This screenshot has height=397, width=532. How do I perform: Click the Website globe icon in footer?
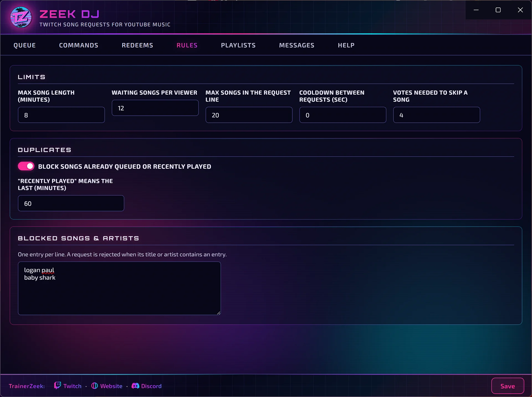point(94,386)
